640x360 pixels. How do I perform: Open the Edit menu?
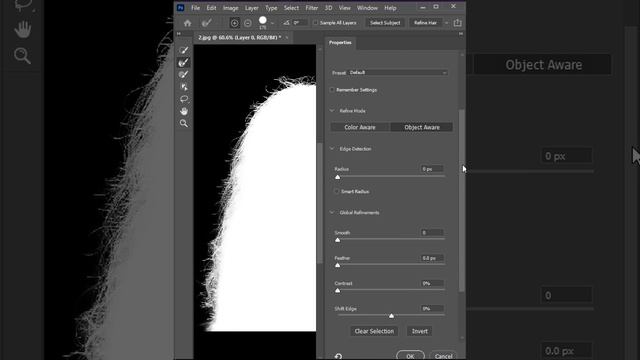(x=211, y=8)
